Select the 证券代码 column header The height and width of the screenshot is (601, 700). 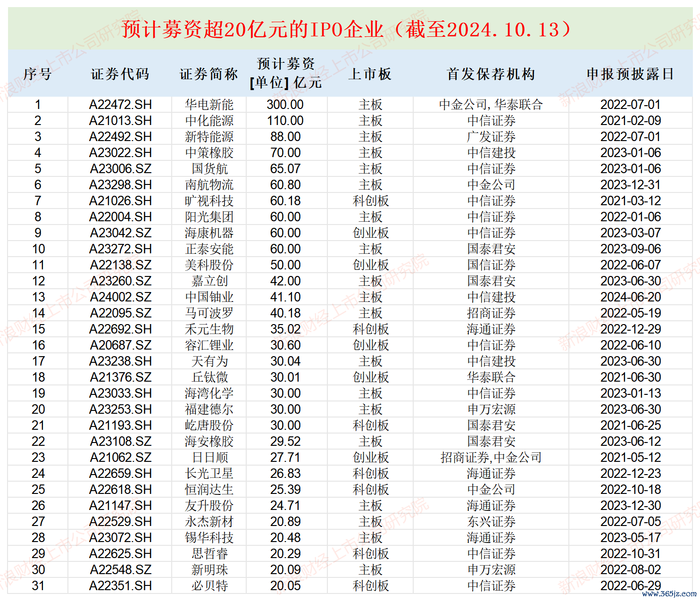pos(120,74)
